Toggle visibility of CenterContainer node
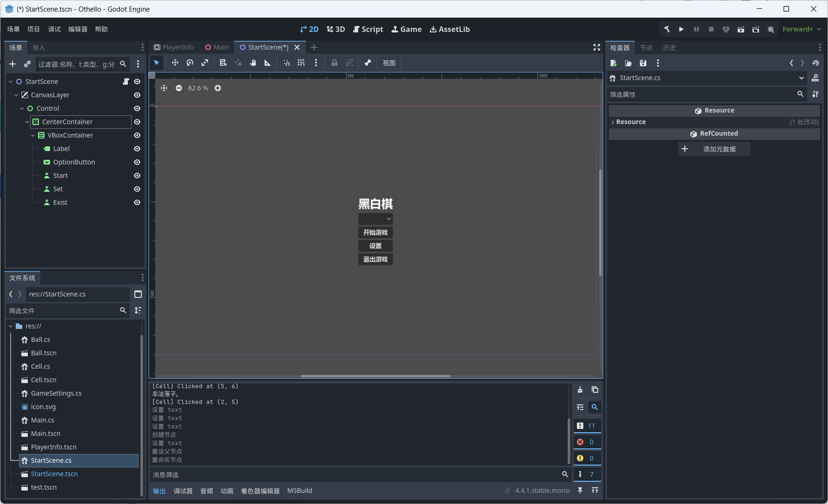 (x=137, y=122)
